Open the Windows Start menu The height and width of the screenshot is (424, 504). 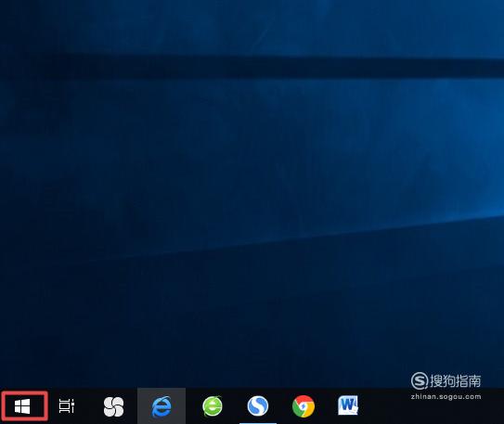tap(22, 406)
